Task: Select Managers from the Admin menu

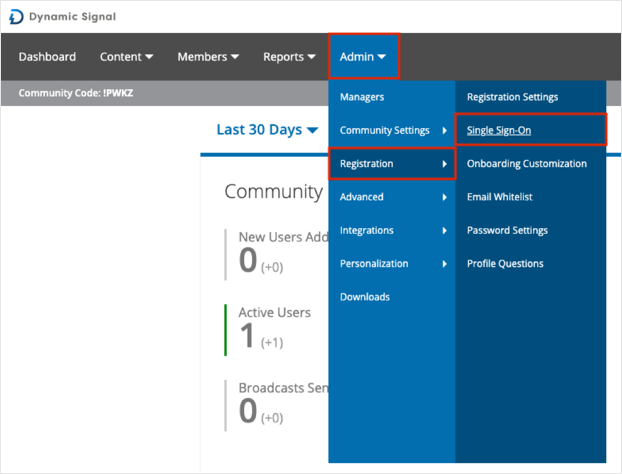Action: pyautogui.click(x=362, y=97)
